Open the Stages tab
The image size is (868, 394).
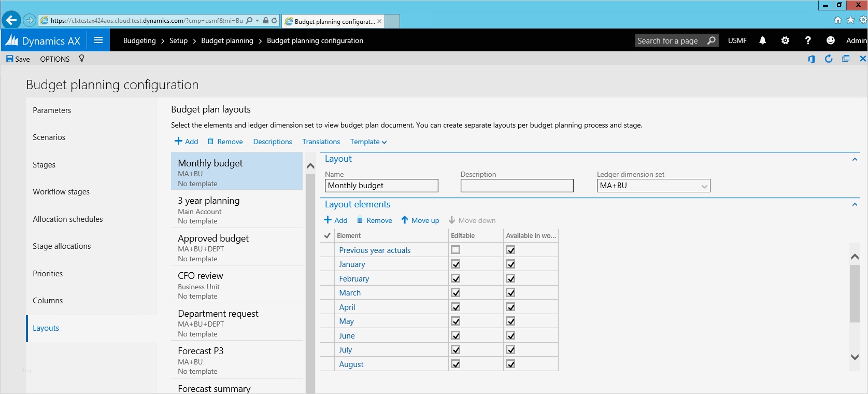(44, 165)
